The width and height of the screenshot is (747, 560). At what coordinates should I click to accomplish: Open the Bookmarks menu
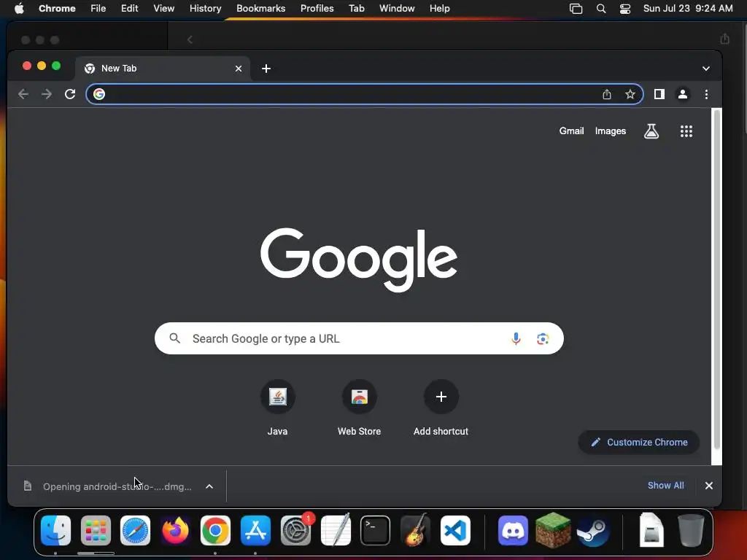click(x=261, y=8)
